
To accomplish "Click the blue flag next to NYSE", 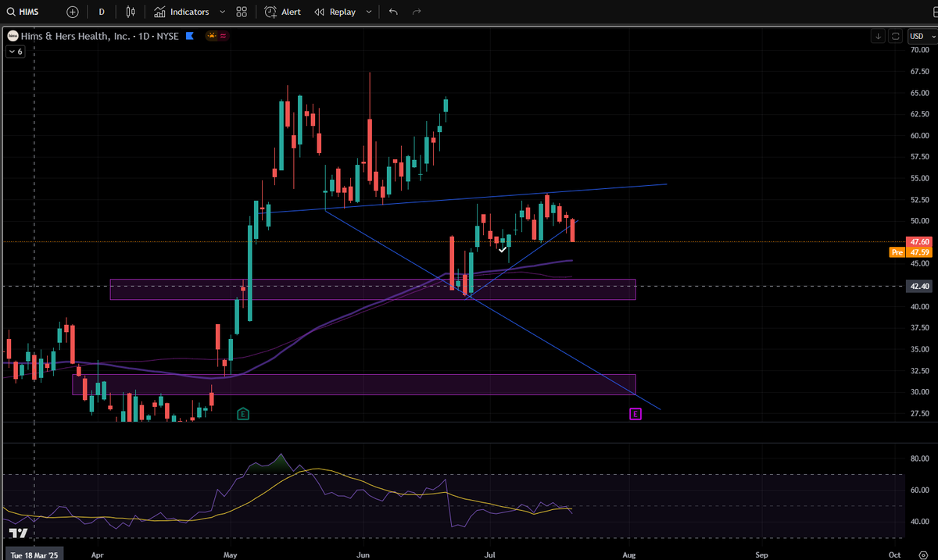I will coord(189,36).
